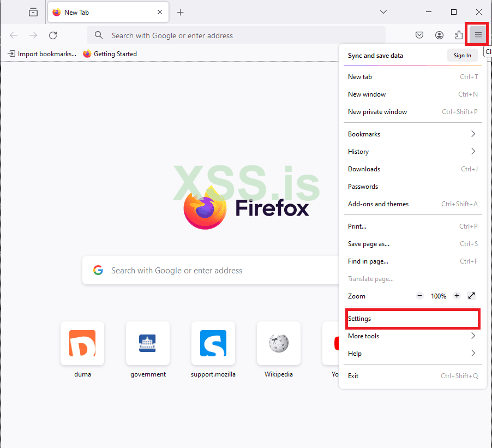Screen dimensions: 492x448
Task: Click the magnifier icon in address bar
Action: tap(99, 35)
